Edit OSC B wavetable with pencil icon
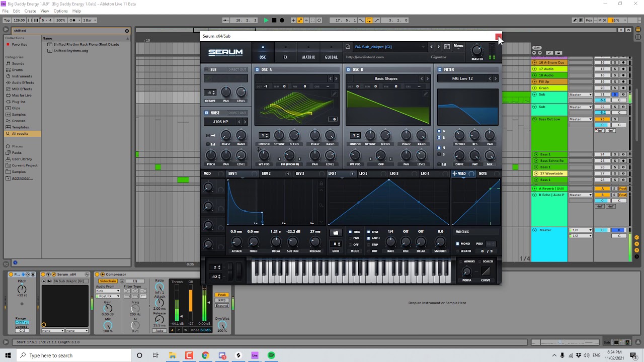The width and height of the screenshot is (644, 362). point(426,94)
